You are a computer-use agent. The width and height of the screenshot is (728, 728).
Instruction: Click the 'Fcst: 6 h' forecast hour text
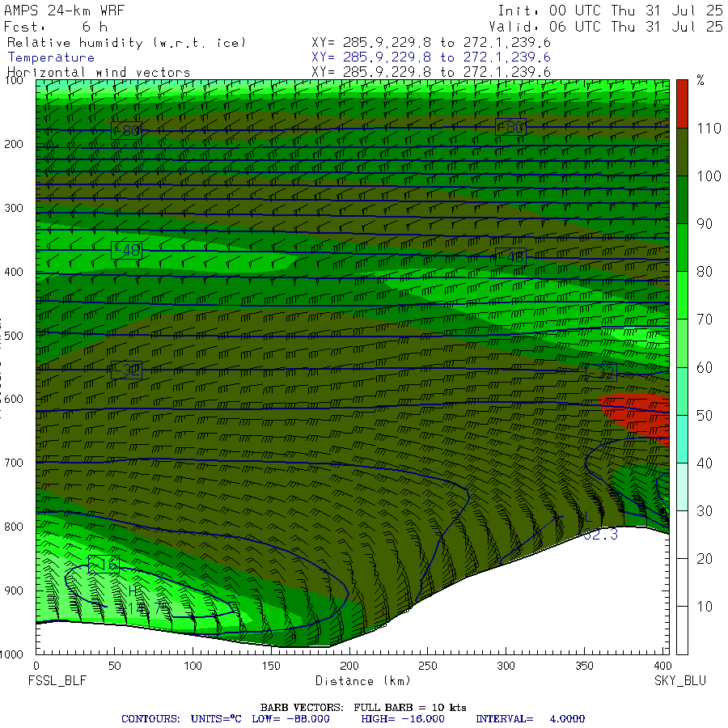click(56, 27)
